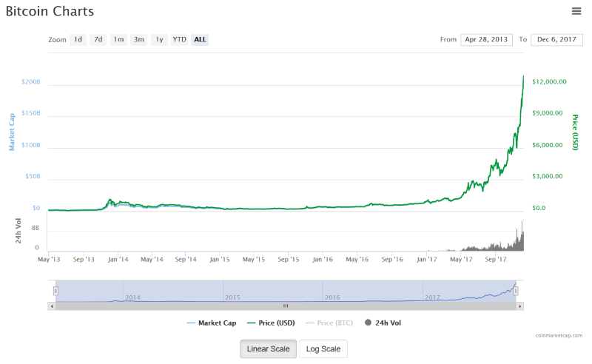The width and height of the screenshot is (592, 364).
Task: Set zoom to 1d
Action: pyautogui.click(x=78, y=39)
